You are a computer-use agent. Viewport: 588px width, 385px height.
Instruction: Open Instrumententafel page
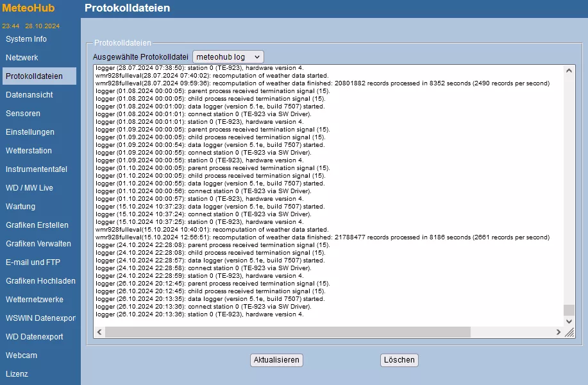pos(37,169)
